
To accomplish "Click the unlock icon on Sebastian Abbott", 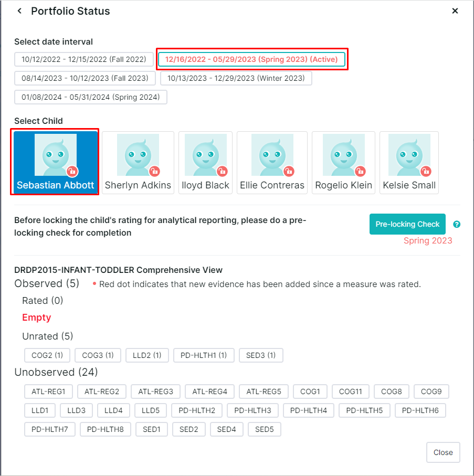I will (x=72, y=171).
